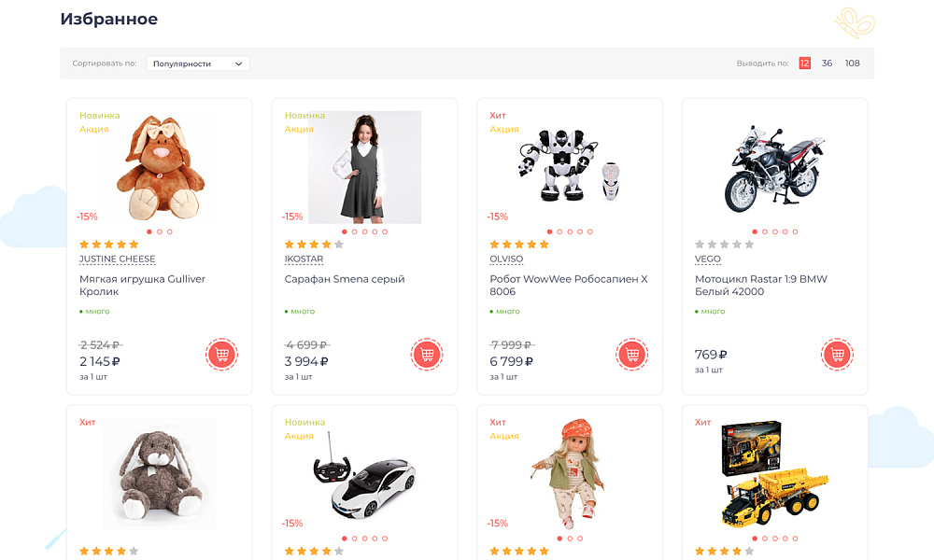The width and height of the screenshot is (934, 560).
Task: Add Rastar BMW motorcycle to cart
Action: click(838, 355)
